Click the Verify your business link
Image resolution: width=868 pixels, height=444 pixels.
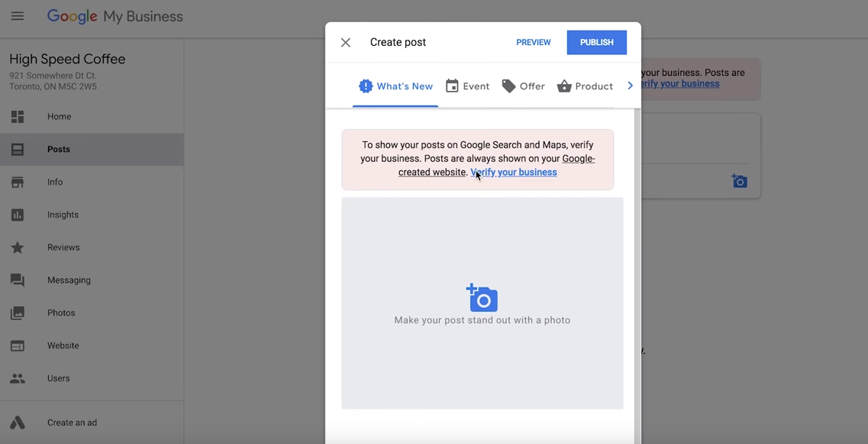pyautogui.click(x=513, y=172)
